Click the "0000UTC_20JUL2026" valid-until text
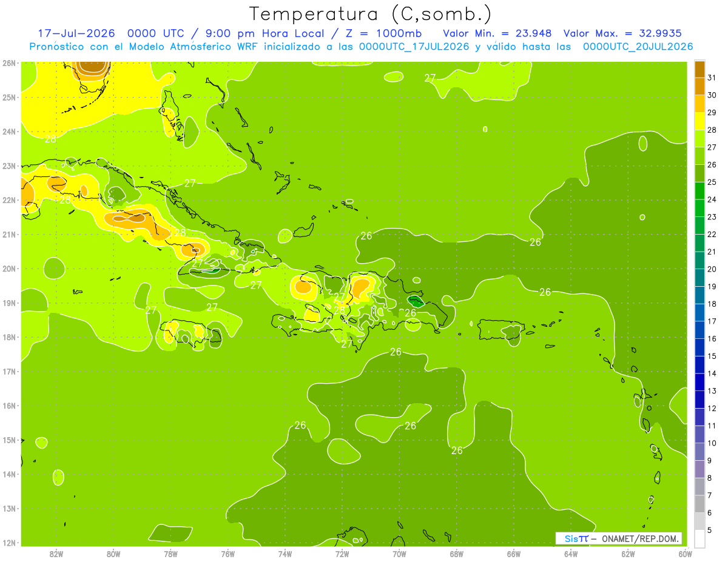This screenshot has width=728, height=562. (x=638, y=47)
